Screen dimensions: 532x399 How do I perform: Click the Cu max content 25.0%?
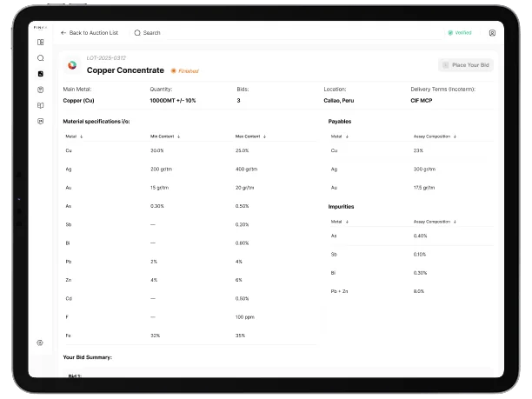pos(243,150)
